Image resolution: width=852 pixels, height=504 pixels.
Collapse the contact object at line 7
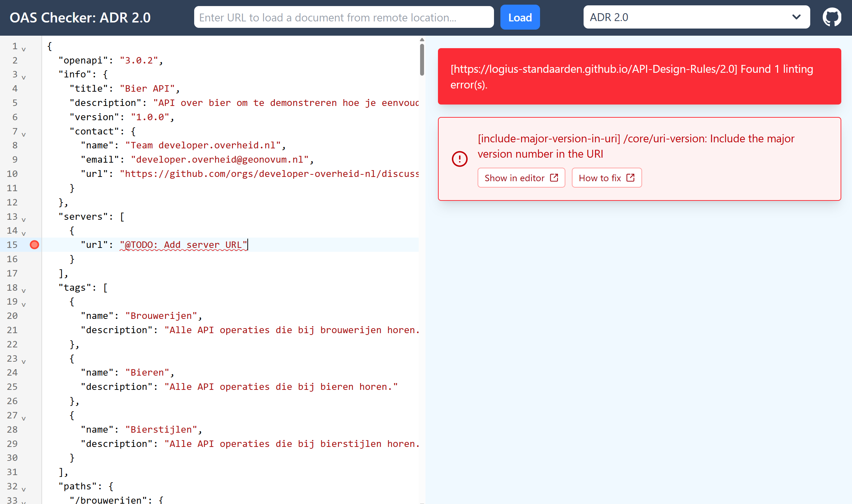coord(24,134)
